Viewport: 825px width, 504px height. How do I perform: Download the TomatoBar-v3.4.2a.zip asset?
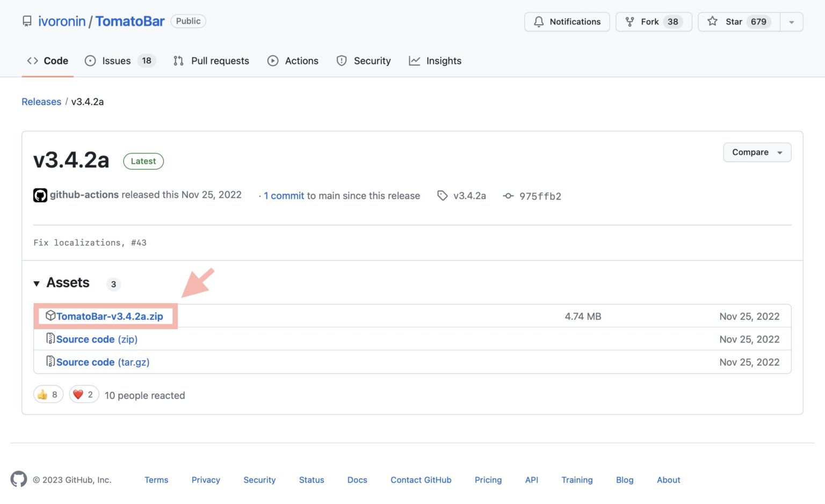[109, 316]
